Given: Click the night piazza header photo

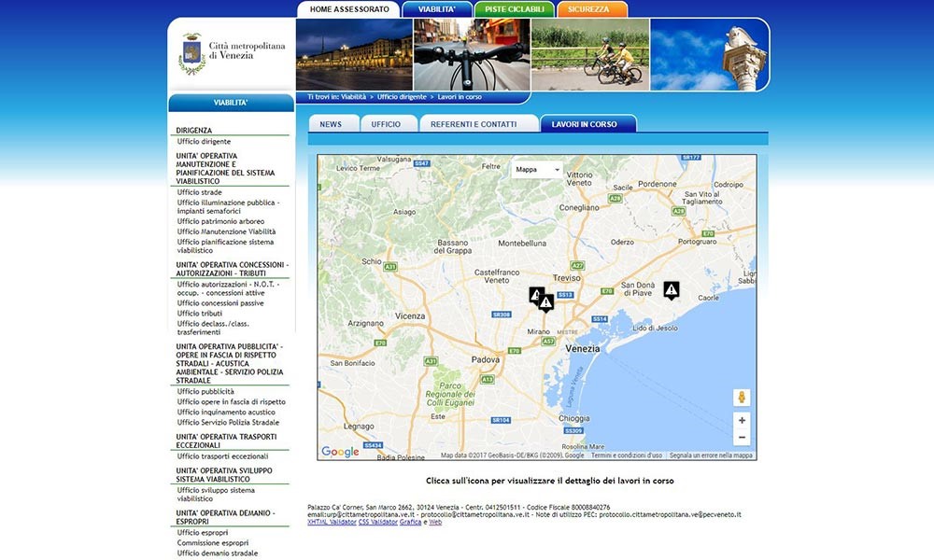Looking at the screenshot, I should (354, 54).
